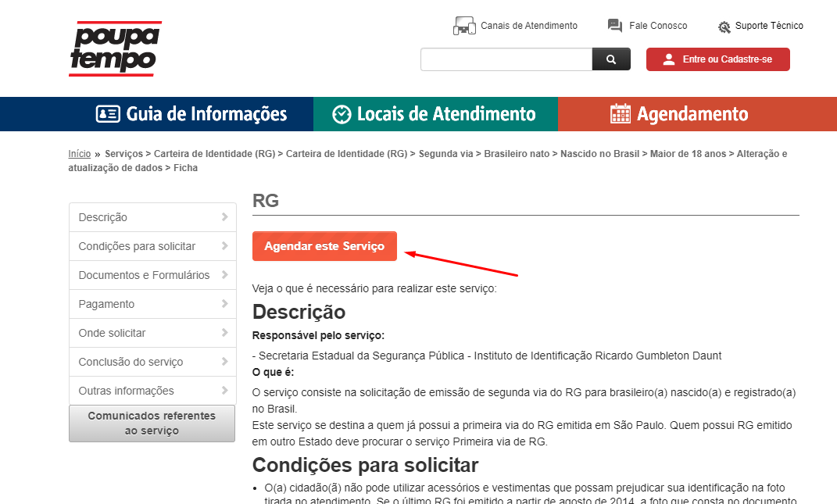Click the Agendar este Serviço button

(x=324, y=246)
